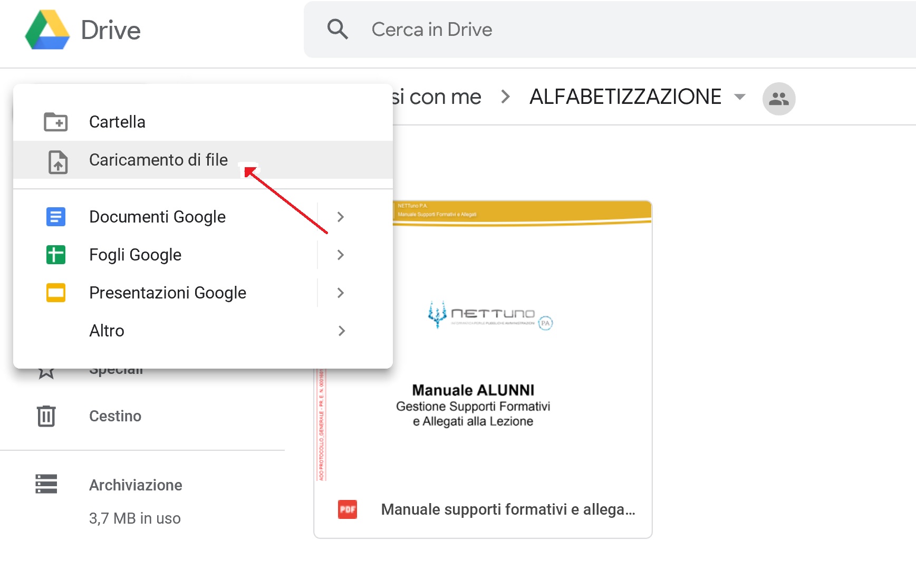This screenshot has width=916, height=588.
Task: Click the new folder icon beside Cartella
Action: [55, 122]
